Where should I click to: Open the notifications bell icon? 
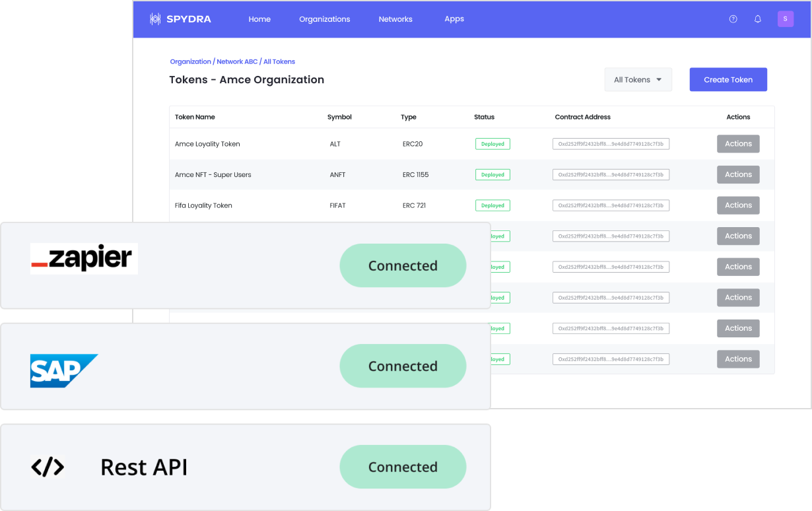(758, 19)
